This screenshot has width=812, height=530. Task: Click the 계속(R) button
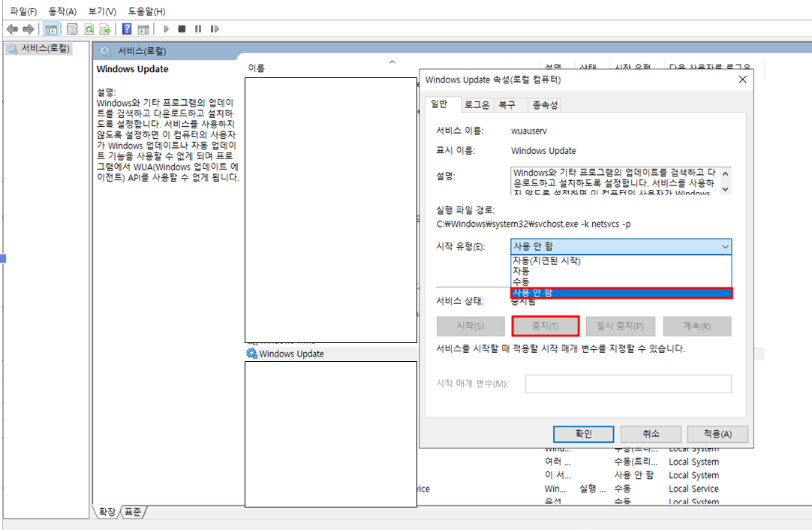click(x=697, y=326)
